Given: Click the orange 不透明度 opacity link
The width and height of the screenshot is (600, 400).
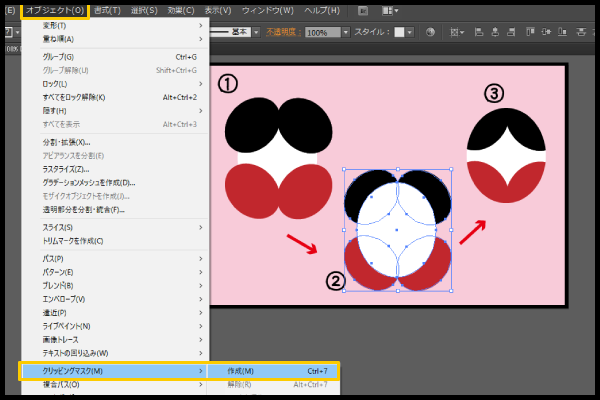Looking at the screenshot, I should 283,32.
